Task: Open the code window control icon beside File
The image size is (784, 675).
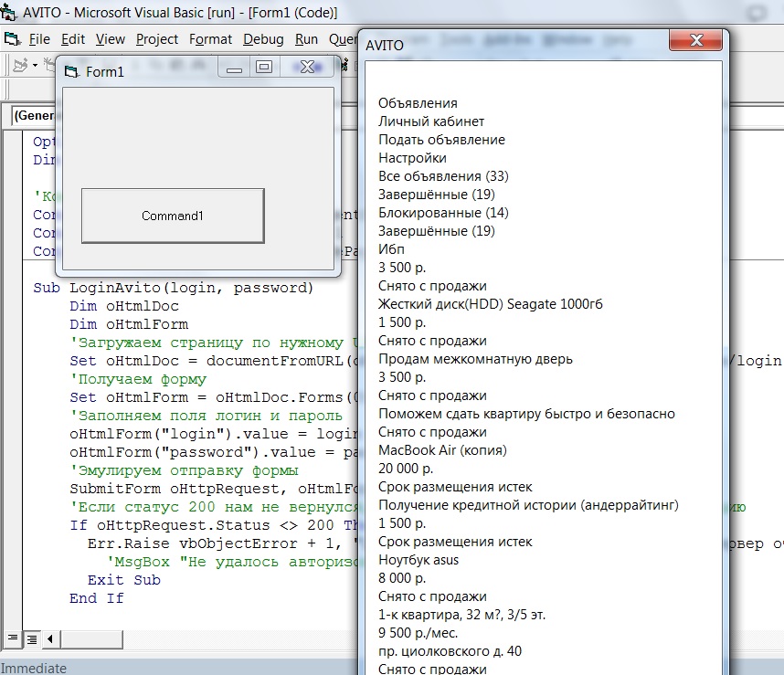Action: coord(12,38)
